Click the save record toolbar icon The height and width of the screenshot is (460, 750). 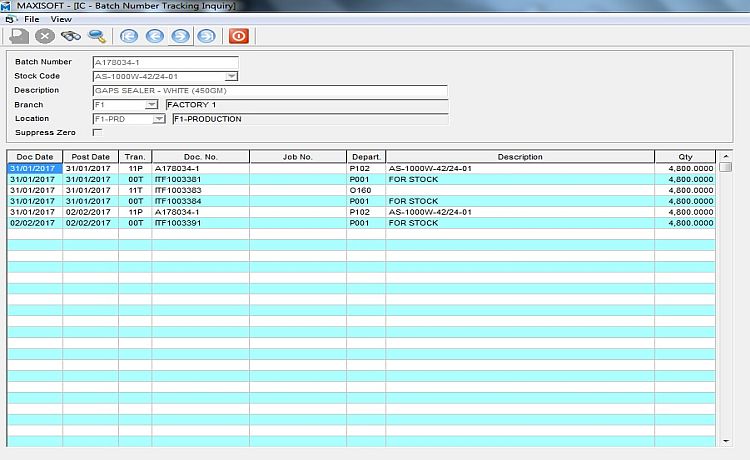tap(19, 36)
